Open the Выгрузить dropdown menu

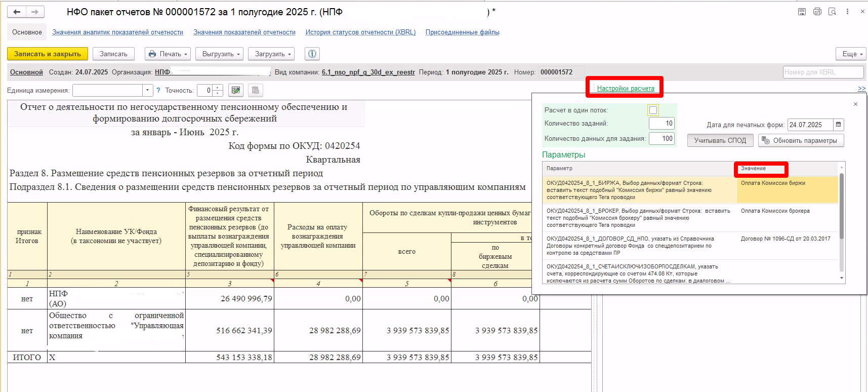pos(222,54)
